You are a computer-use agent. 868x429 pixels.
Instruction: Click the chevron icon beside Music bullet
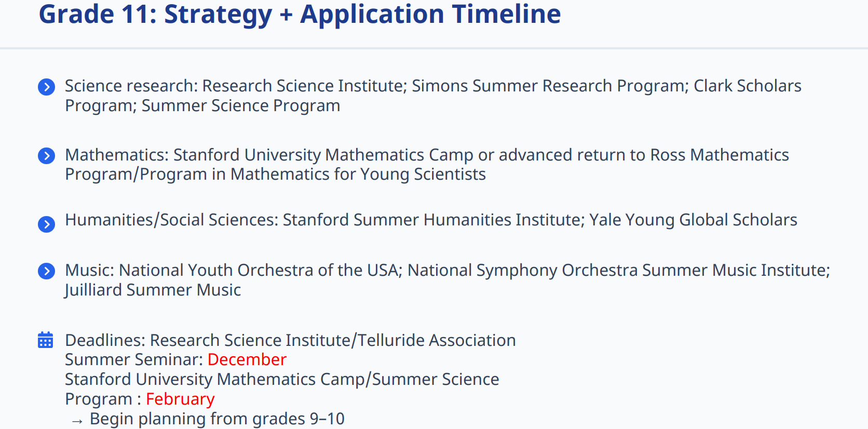pos(47,271)
